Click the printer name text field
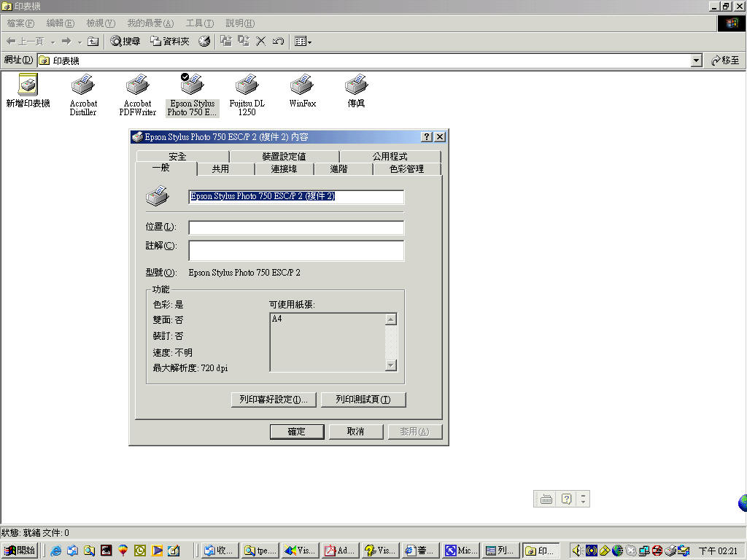The image size is (747, 560). pos(296,196)
